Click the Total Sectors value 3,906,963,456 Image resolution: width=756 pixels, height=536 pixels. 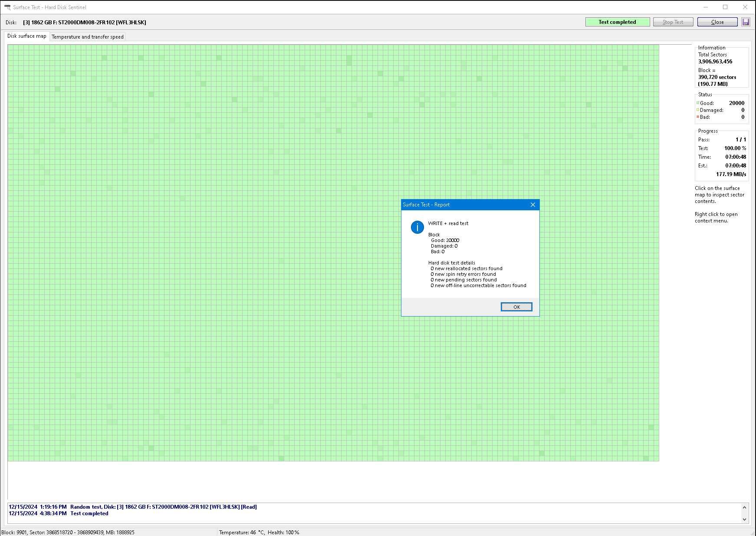(x=715, y=62)
